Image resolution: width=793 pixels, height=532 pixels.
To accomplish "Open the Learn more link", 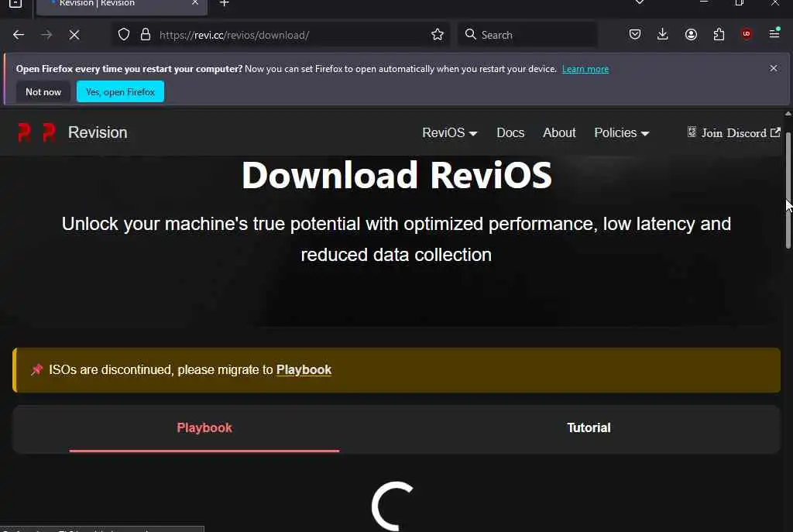I will coord(585,69).
